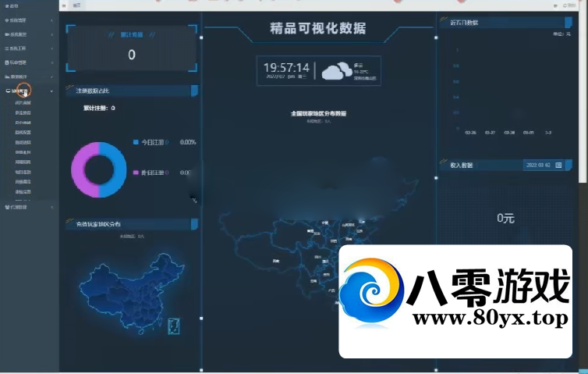Open the calendar icon in the date field
Screen dimensions: 588x374
(558, 166)
